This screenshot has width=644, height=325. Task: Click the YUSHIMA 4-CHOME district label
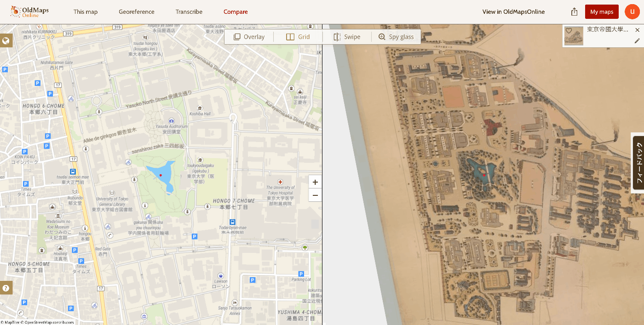click(299, 315)
